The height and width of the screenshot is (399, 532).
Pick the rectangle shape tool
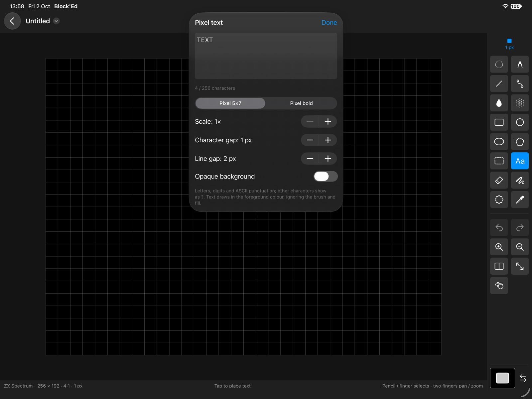(499, 122)
